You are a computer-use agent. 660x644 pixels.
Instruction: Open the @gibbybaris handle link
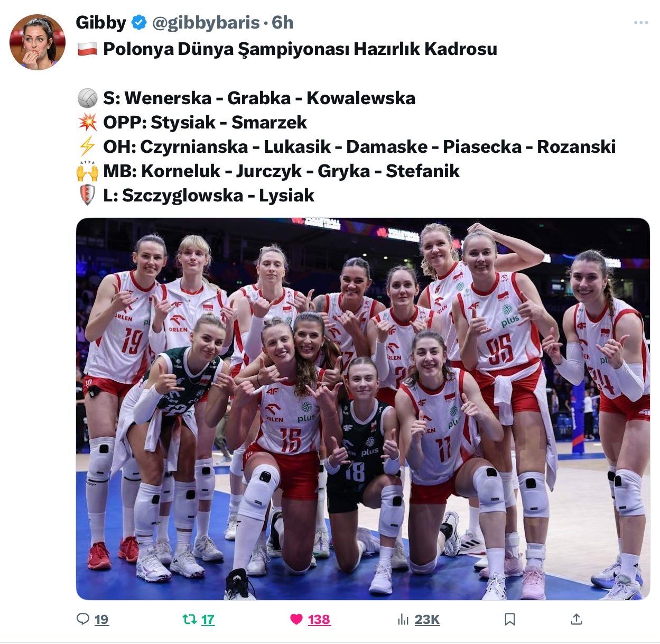(206, 23)
